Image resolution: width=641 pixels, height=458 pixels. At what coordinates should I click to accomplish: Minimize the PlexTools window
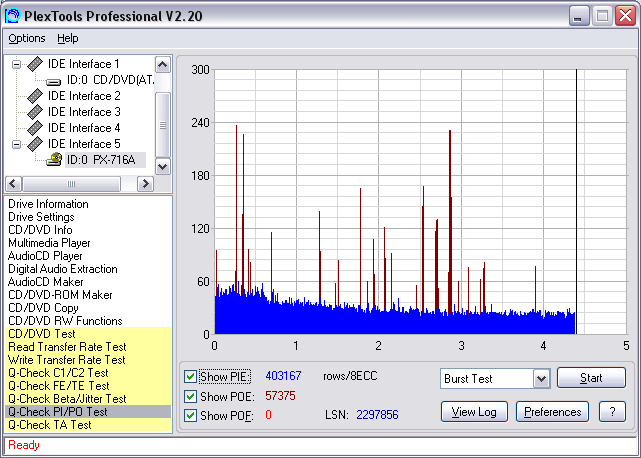click(578, 16)
